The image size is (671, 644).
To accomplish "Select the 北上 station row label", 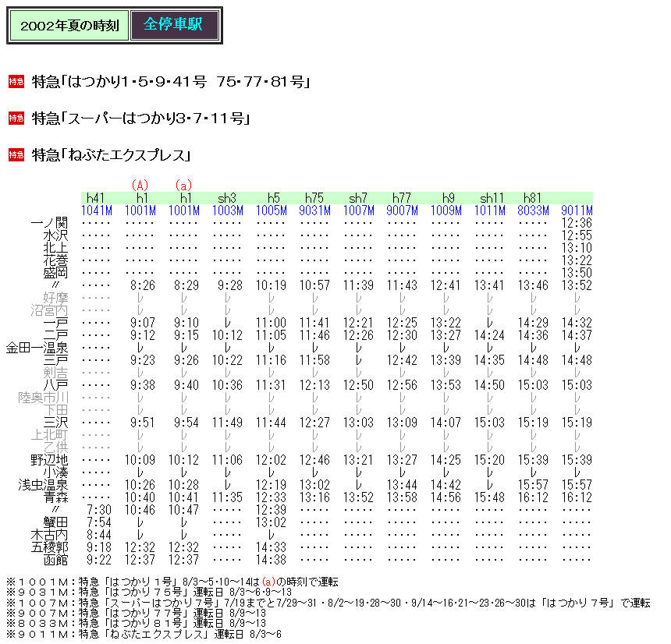I will (x=55, y=248).
